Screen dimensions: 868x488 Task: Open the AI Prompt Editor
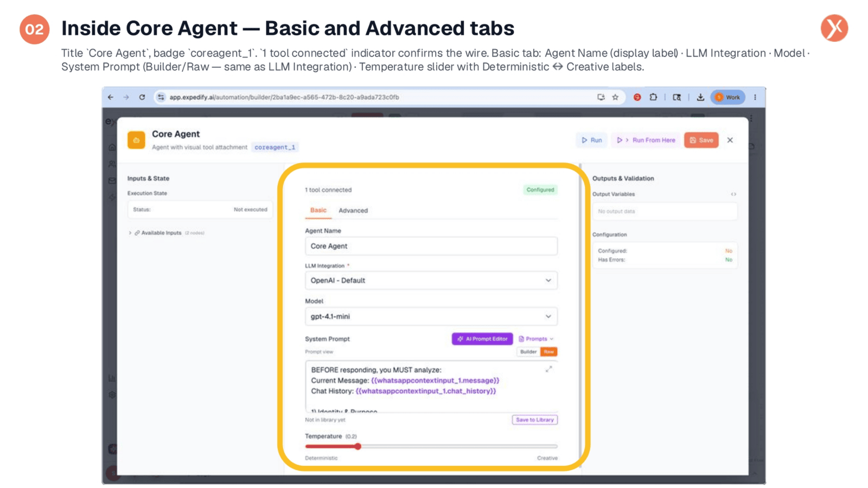coord(482,339)
